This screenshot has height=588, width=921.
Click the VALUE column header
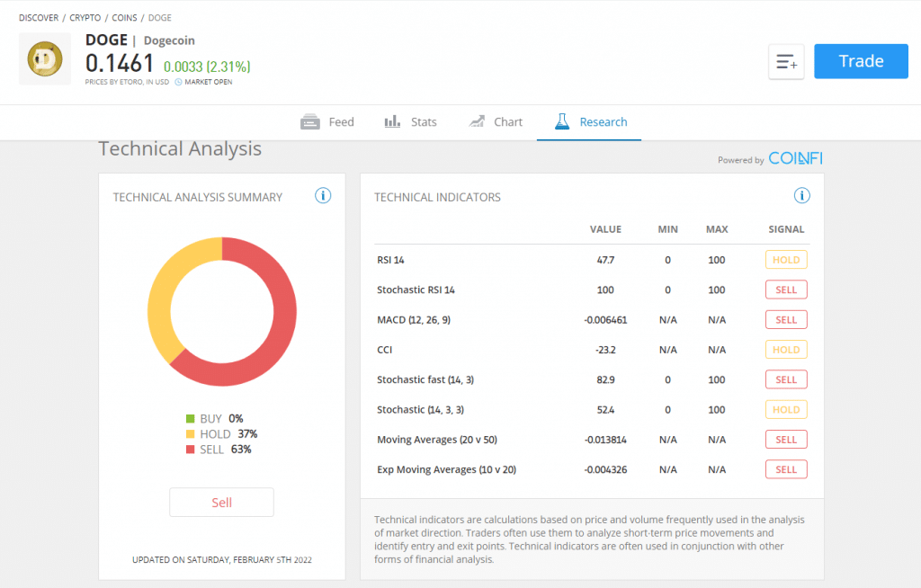[605, 229]
